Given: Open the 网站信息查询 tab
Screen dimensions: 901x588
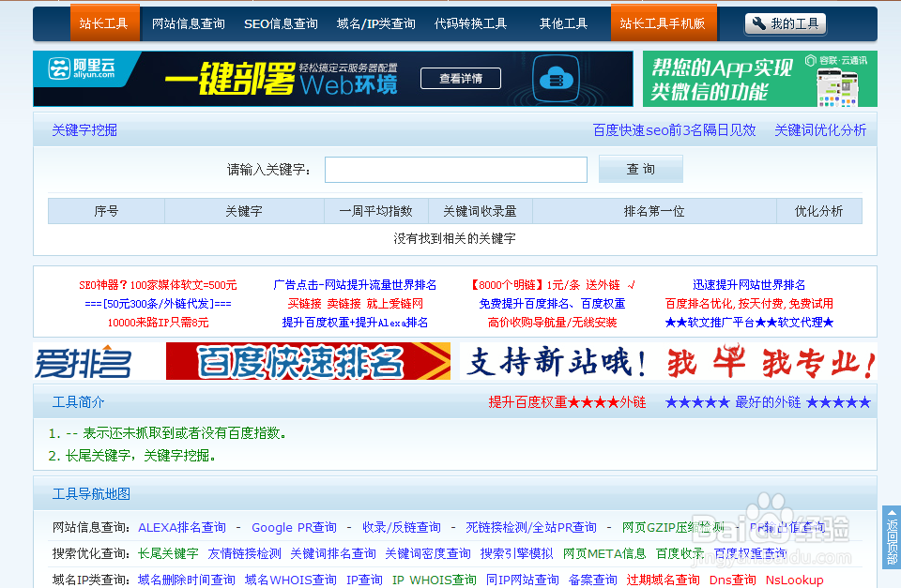Looking at the screenshot, I should (x=188, y=24).
